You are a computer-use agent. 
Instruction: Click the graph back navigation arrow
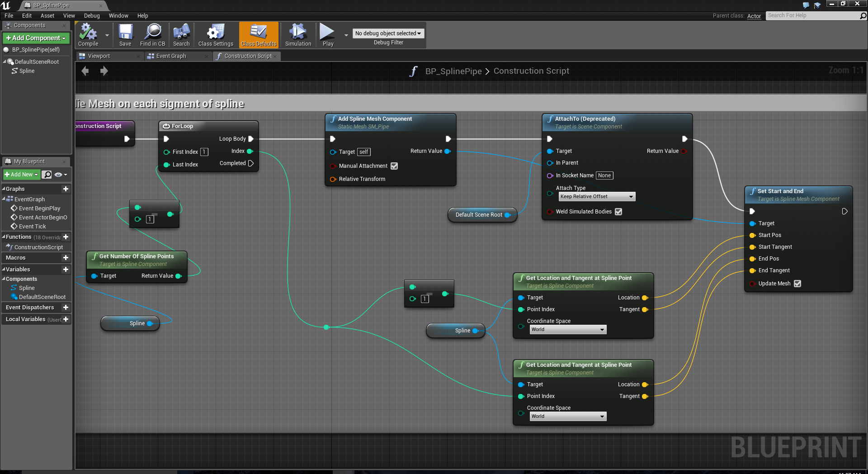[85, 71]
